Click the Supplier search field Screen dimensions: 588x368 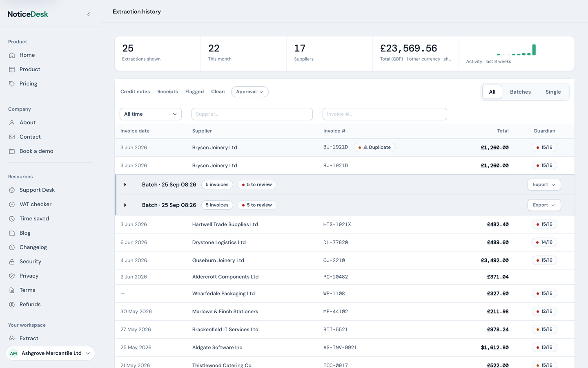click(x=252, y=114)
